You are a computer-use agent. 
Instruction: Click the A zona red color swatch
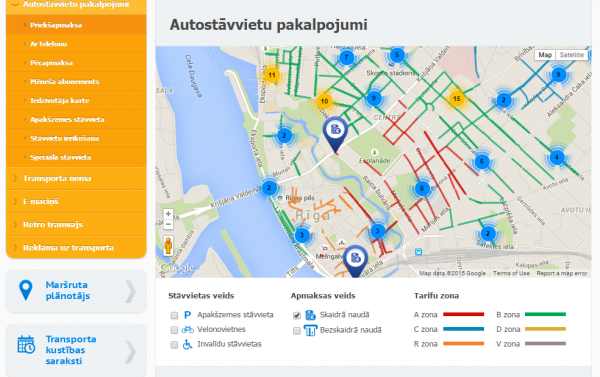coord(463,314)
